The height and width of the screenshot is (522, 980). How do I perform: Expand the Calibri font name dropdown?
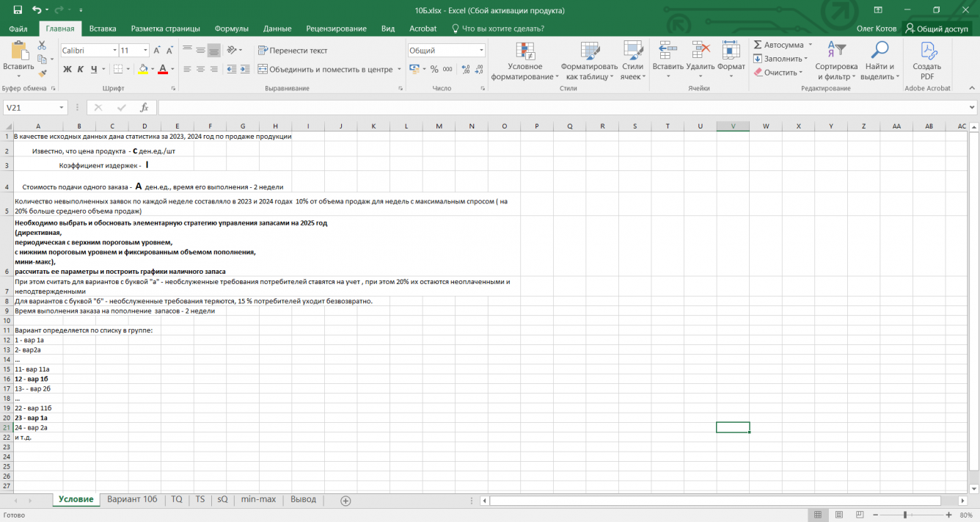114,51
